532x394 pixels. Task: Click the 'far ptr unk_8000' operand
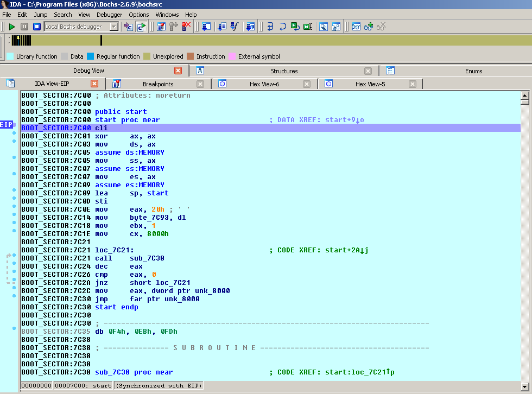(164, 298)
